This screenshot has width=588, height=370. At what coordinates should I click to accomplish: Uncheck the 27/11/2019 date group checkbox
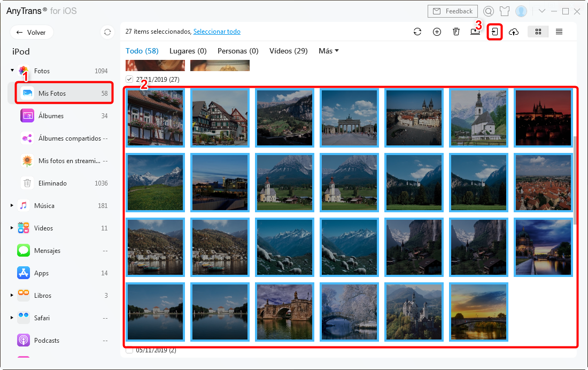129,79
